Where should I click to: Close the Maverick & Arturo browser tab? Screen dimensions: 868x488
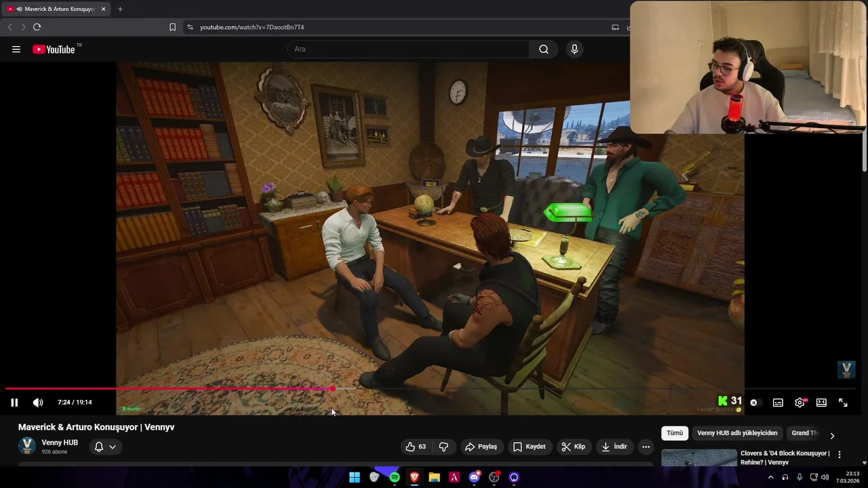103,9
